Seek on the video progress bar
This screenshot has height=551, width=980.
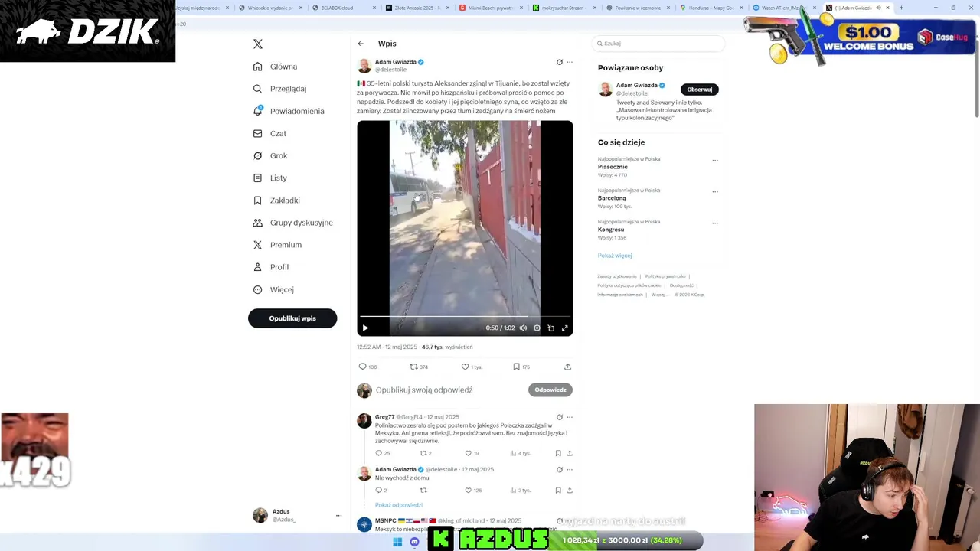point(465,315)
